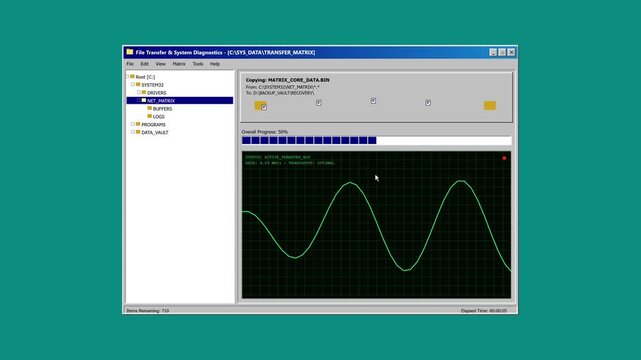
Task: Click the NET_MATRIX folder icon
Action: pos(144,100)
